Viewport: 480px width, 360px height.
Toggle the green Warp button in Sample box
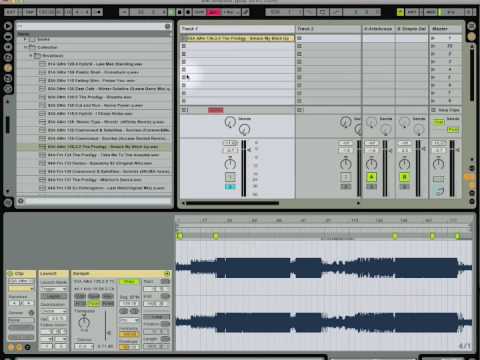click(x=129, y=282)
